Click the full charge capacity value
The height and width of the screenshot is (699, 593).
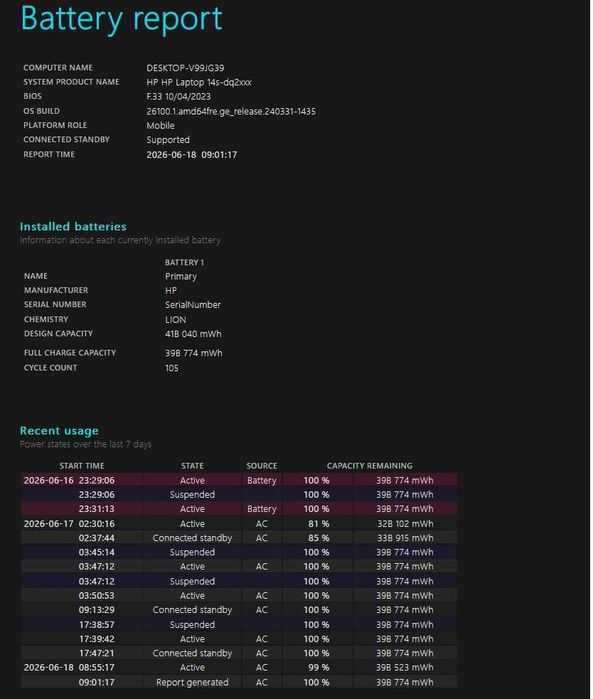pyautogui.click(x=194, y=353)
